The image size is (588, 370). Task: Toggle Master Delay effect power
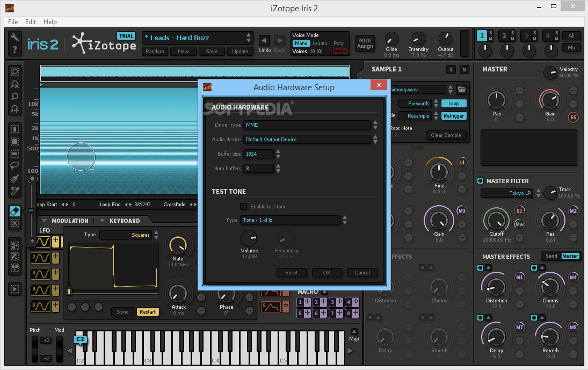click(481, 317)
